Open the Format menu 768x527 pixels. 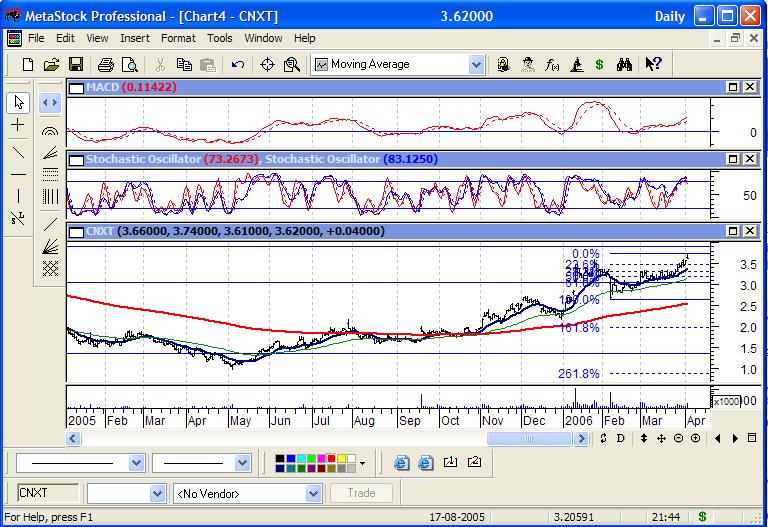click(x=178, y=38)
